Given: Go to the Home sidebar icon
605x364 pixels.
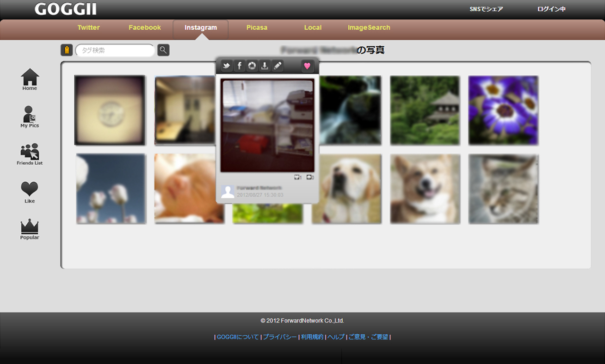Looking at the screenshot, I should tap(30, 79).
